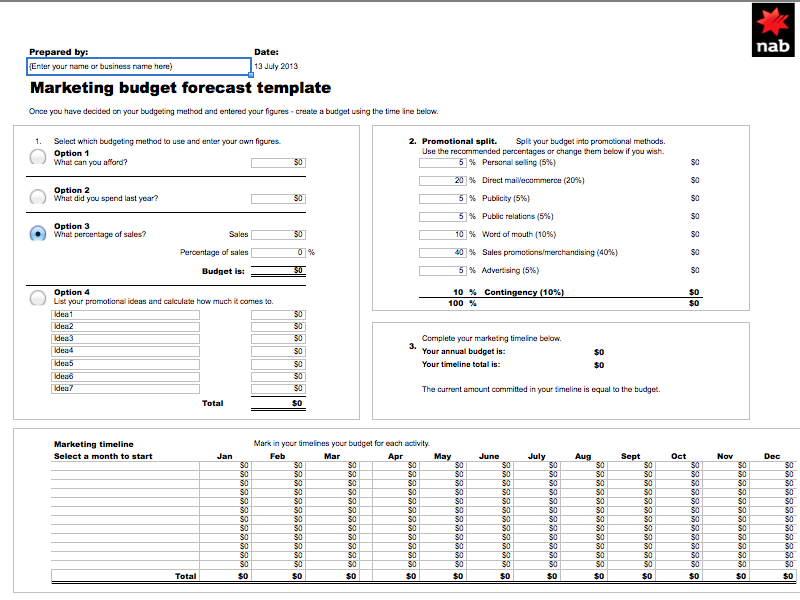This screenshot has height=600, width=800.
Task: Select the Option 1 radio button
Action: coord(38,157)
